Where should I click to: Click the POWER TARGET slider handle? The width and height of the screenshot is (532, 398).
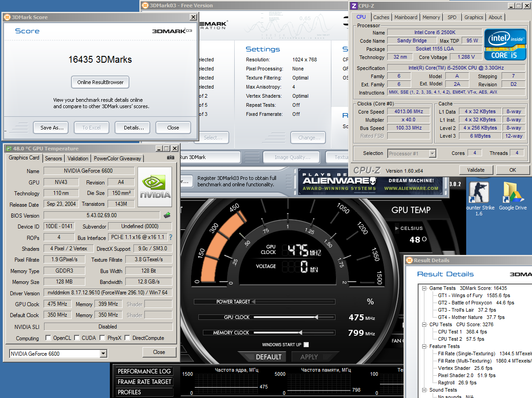click(x=253, y=302)
